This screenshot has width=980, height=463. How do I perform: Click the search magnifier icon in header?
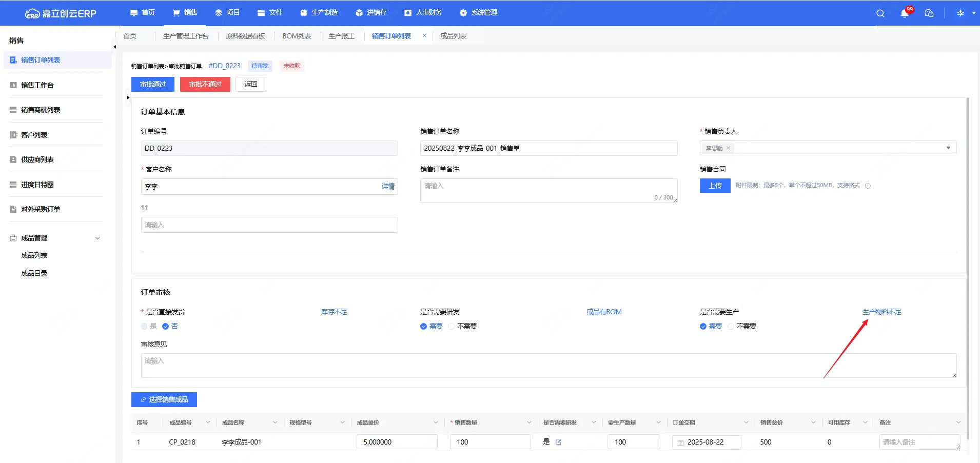tap(880, 13)
